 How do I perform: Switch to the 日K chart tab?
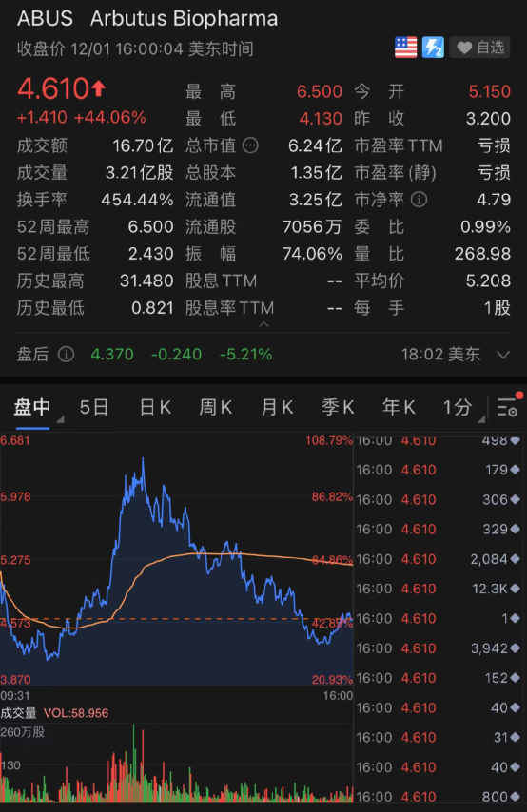click(155, 408)
